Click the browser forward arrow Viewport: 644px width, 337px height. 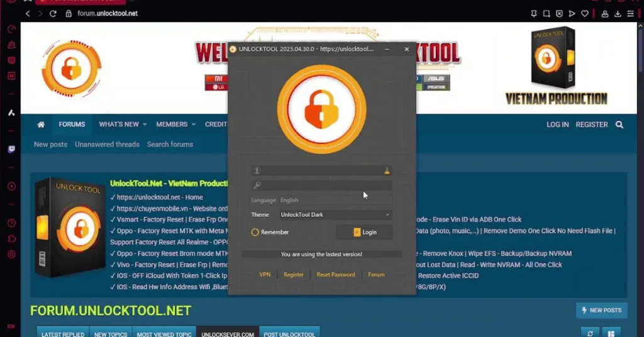40,14
